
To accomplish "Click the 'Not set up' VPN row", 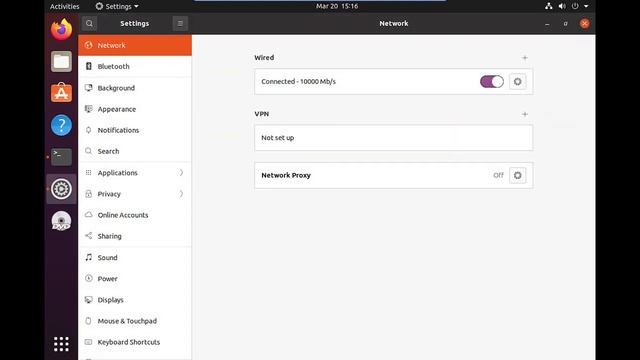I will click(x=393, y=138).
